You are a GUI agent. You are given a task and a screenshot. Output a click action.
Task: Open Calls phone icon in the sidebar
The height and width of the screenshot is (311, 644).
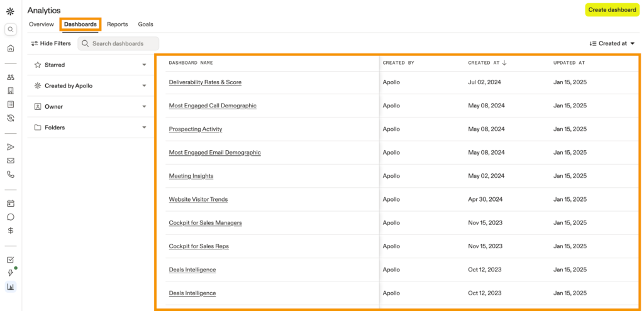click(11, 175)
